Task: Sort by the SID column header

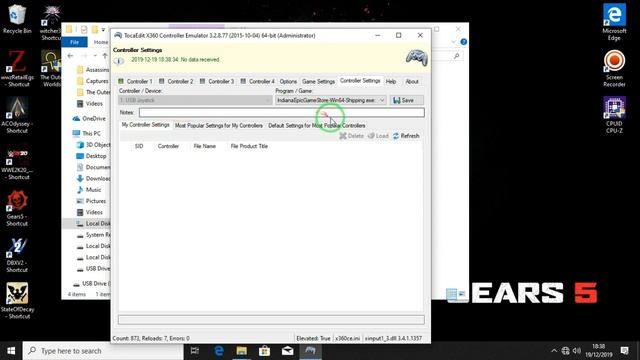Action: coord(139,146)
